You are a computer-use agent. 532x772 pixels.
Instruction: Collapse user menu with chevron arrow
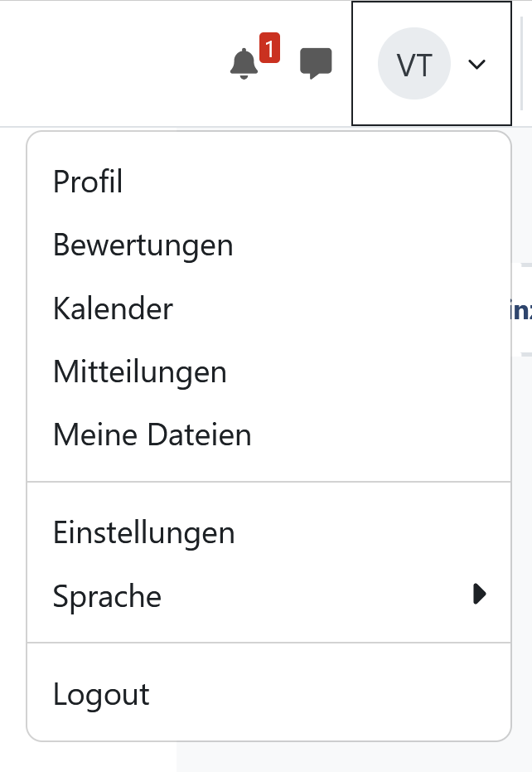[x=476, y=65]
